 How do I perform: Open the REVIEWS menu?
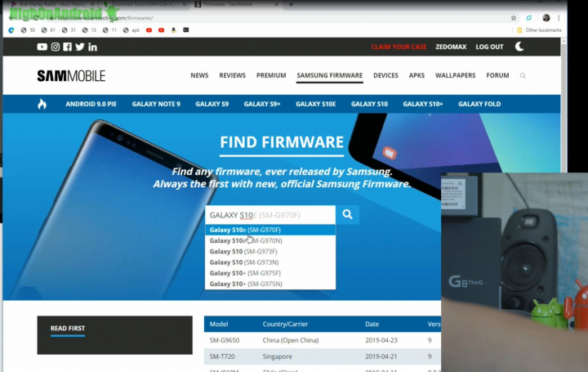[x=232, y=75]
